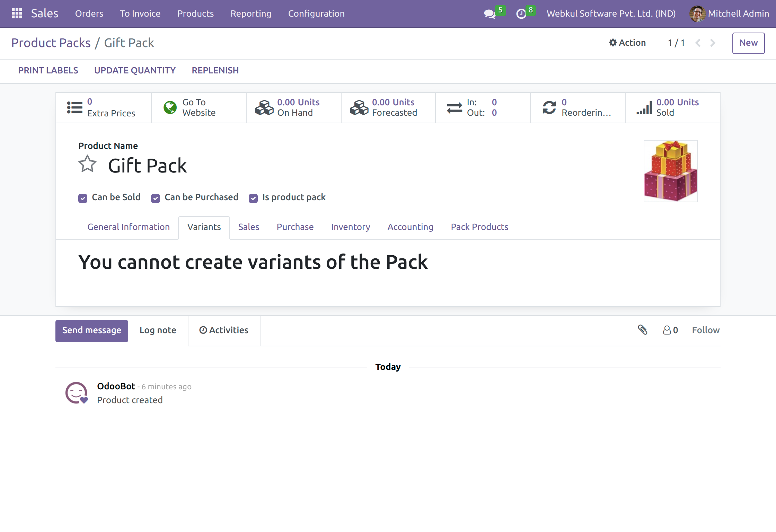The height and width of the screenshot is (532, 776).
Task: Click the favorite star next to Gift Pack
Action: (87, 164)
